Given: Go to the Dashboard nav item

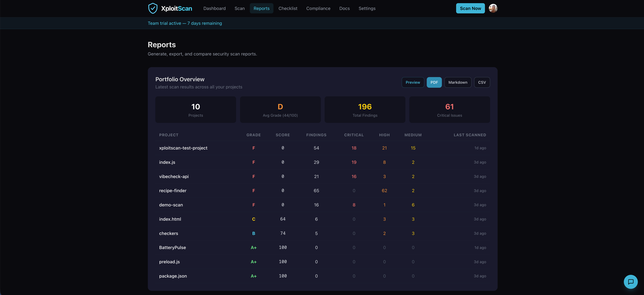Looking at the screenshot, I should (214, 8).
